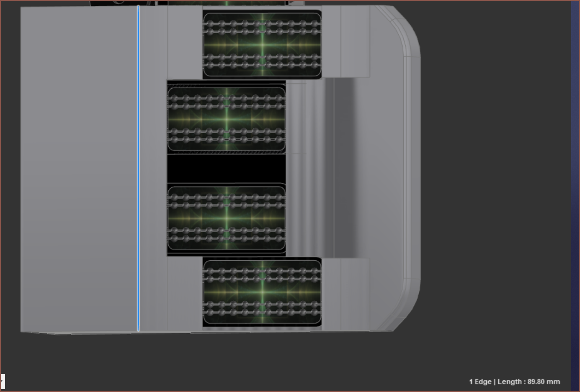Select the bottom-right green textured panel
580x392 pixels.
point(262,292)
